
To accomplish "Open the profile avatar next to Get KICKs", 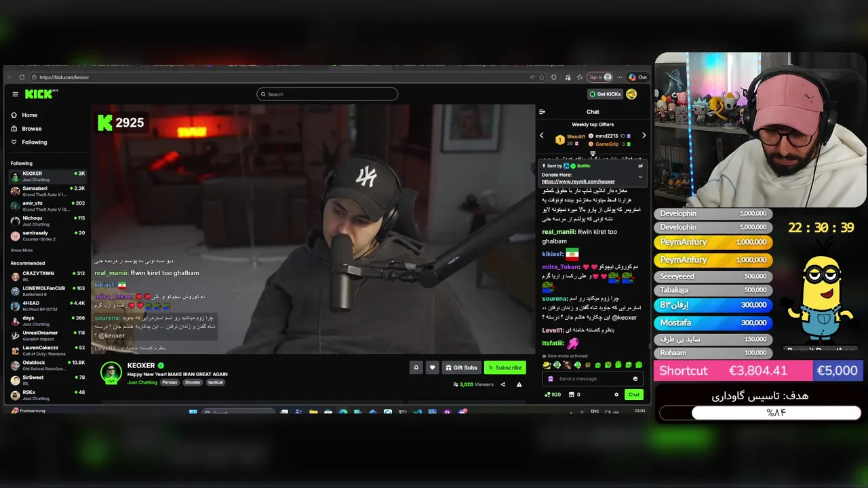I will pyautogui.click(x=631, y=94).
